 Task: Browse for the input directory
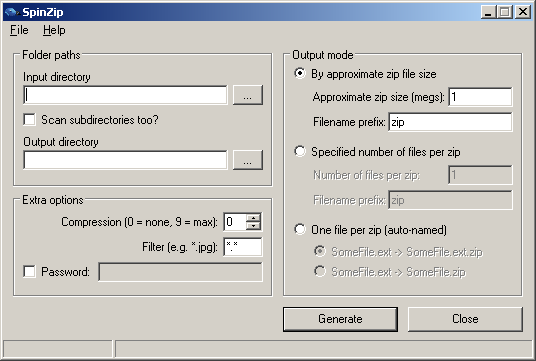click(248, 95)
